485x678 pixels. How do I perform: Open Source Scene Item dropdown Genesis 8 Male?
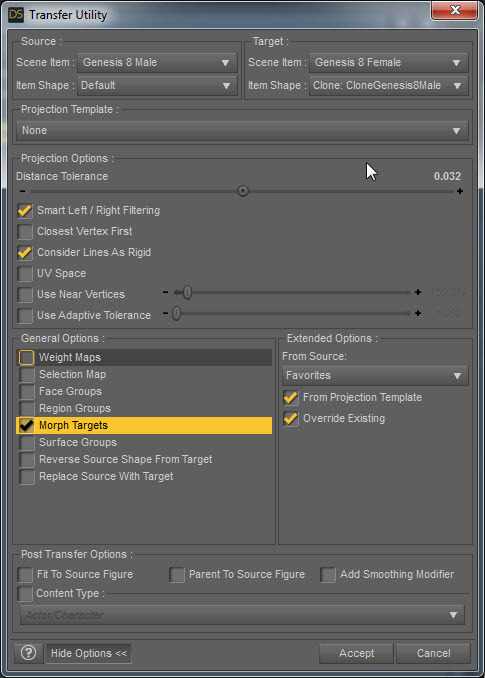157,63
